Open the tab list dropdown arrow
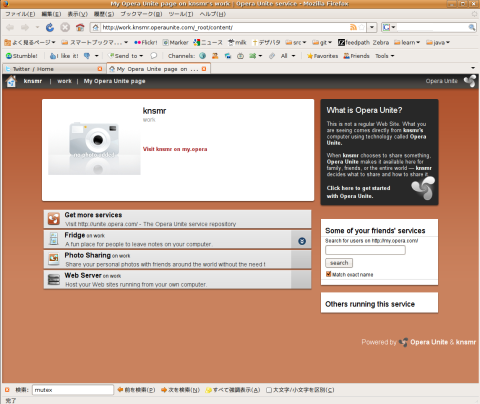Image resolution: width=480 pixels, height=404 pixels. coord(473,68)
